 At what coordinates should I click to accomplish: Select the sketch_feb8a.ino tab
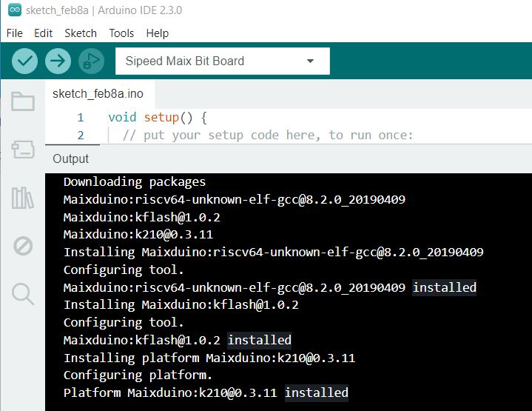(x=98, y=94)
